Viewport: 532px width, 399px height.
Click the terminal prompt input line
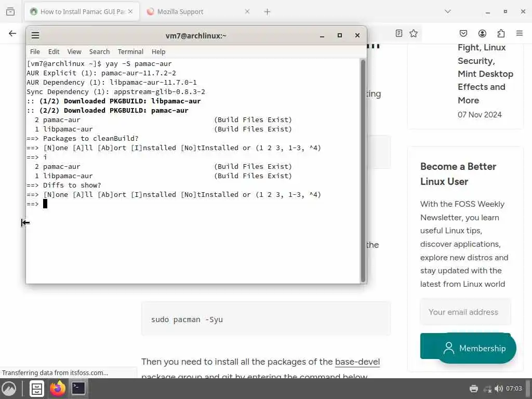[193, 204]
